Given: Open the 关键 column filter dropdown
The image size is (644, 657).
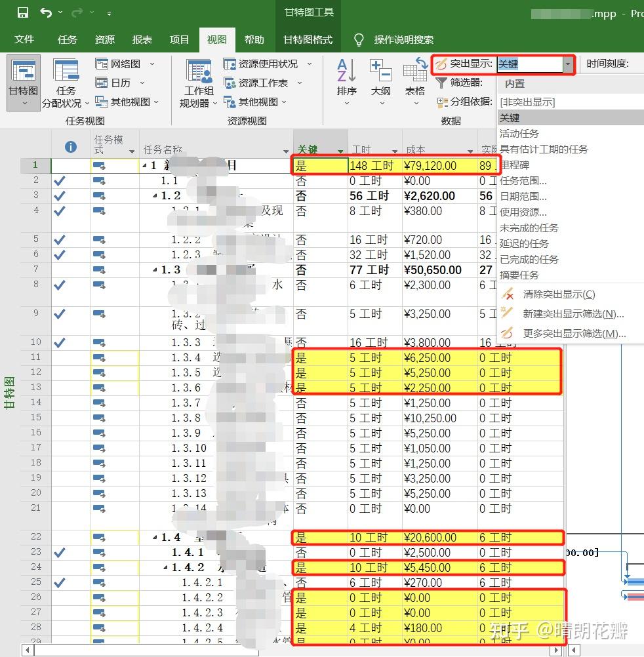Looking at the screenshot, I should pyautogui.click(x=340, y=151).
